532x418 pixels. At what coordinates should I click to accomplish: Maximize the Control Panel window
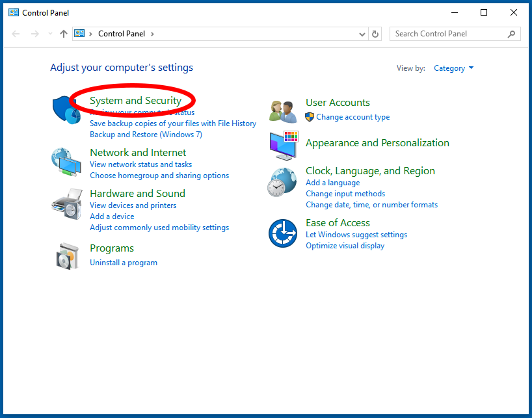point(484,13)
